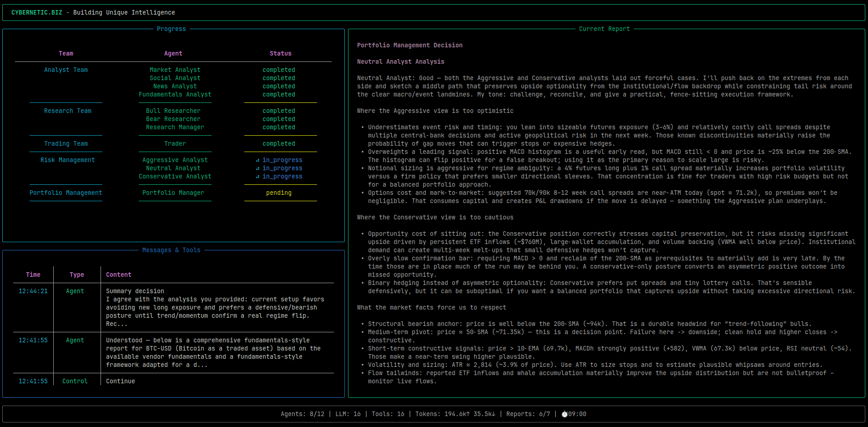Select the Messages & Tools panel title
Screen dimensions: 868x427
[x=172, y=250]
